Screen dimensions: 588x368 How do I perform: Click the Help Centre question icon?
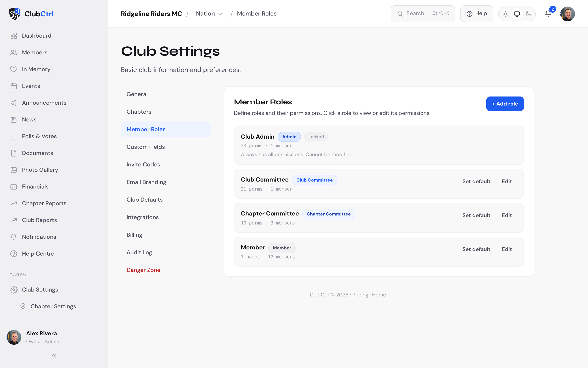[14, 254]
